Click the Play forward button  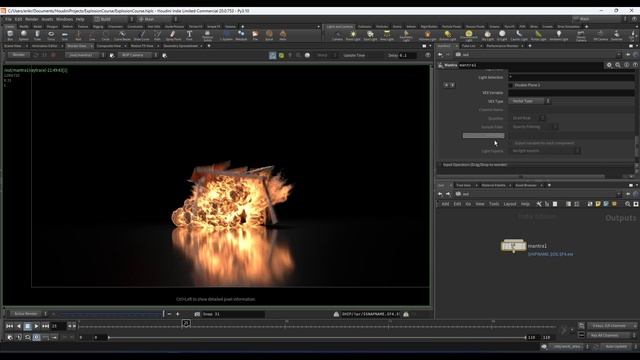[36, 326]
